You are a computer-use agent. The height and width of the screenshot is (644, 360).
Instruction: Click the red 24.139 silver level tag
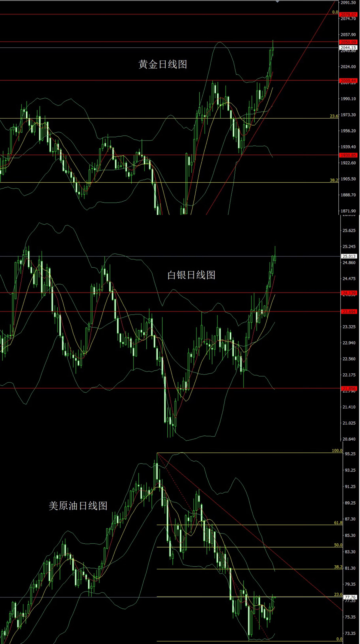[x=349, y=293]
